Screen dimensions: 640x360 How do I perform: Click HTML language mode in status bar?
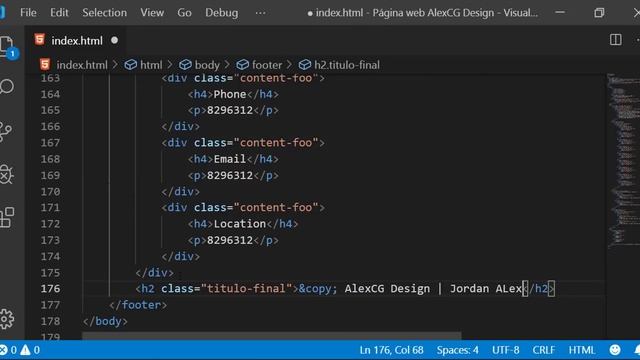click(x=582, y=350)
